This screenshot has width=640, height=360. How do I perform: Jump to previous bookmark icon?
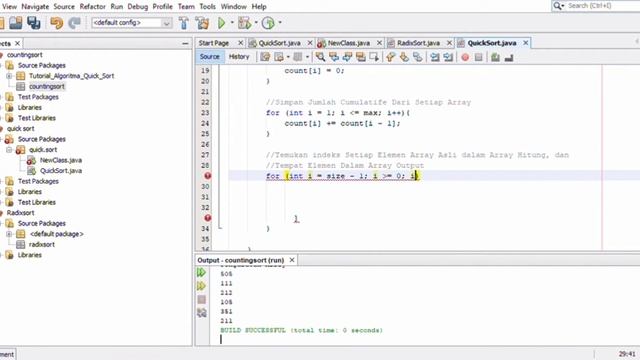point(391,57)
